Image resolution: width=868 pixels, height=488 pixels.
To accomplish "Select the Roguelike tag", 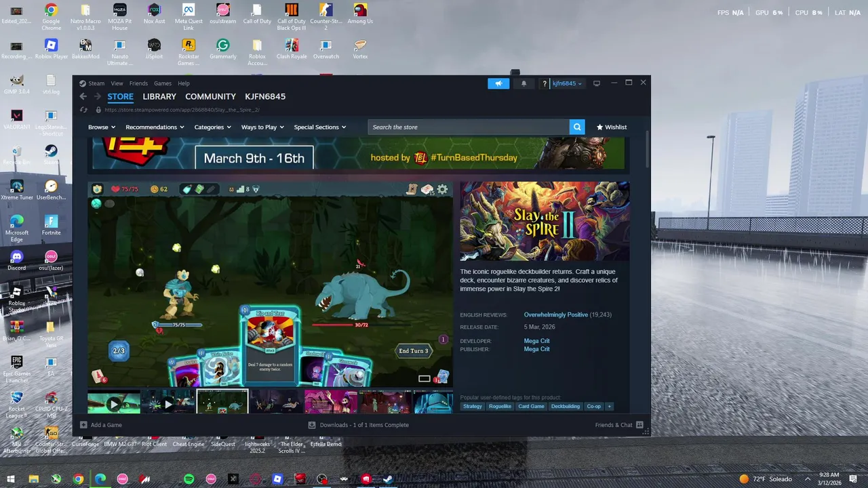I will pos(500,406).
